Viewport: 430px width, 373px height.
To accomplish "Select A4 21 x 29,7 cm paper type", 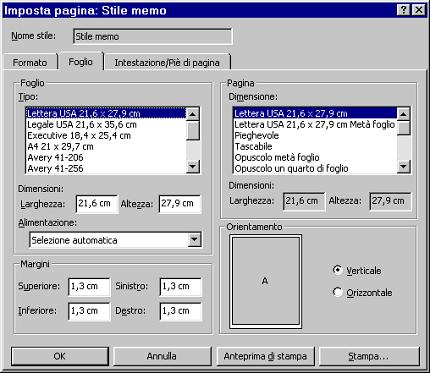I will [106, 147].
